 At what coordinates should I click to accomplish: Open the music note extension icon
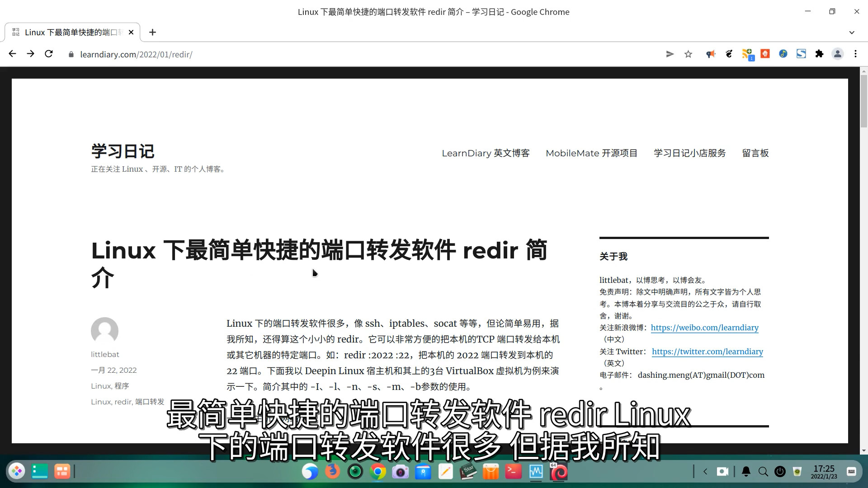783,54
